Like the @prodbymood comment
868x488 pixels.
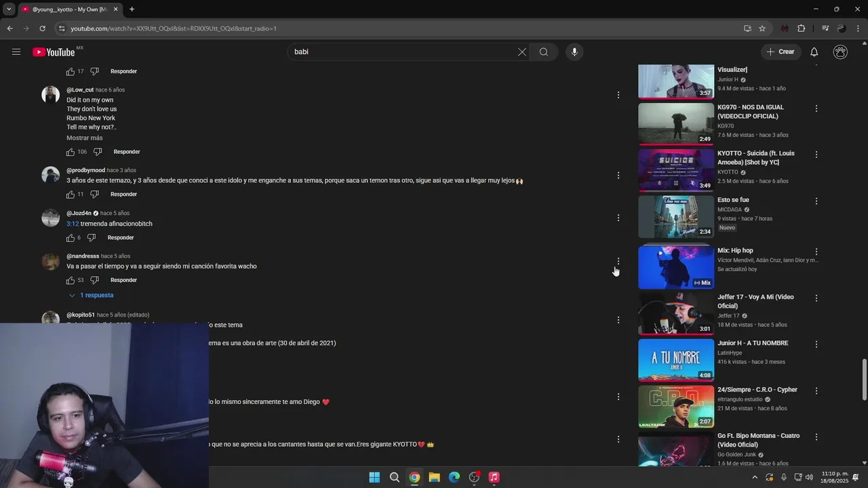click(71, 195)
